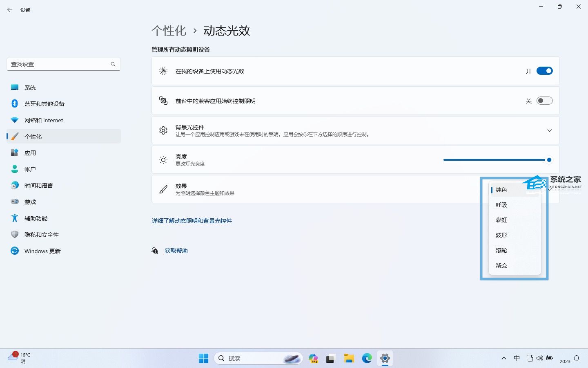Select 彩虹 from the effects list
The height and width of the screenshot is (368, 588).
(501, 220)
